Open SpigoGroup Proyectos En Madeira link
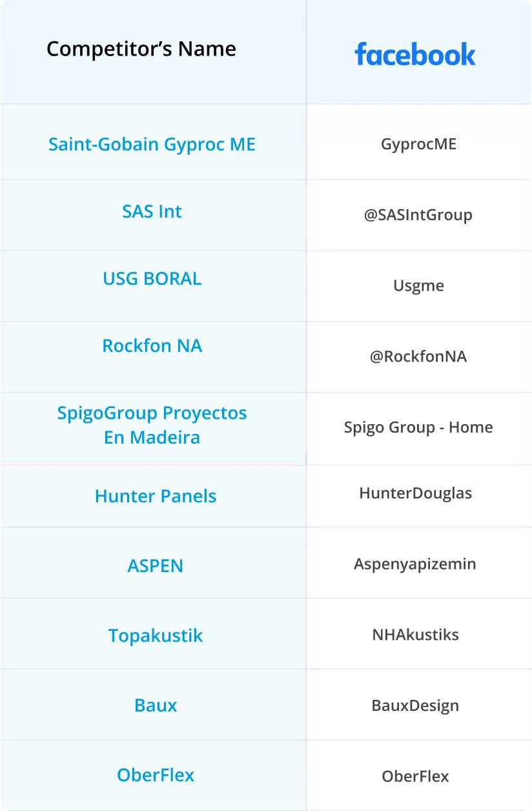Viewport: 532px width, 811px height. (152, 425)
